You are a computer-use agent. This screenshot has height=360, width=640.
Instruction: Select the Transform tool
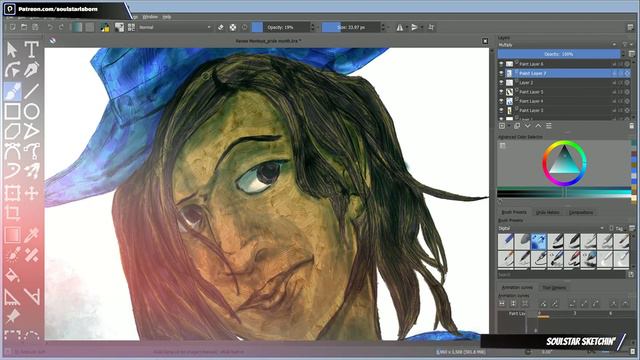12,193
